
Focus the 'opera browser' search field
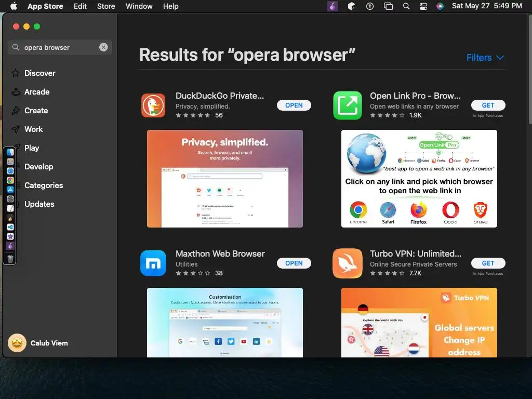60,47
